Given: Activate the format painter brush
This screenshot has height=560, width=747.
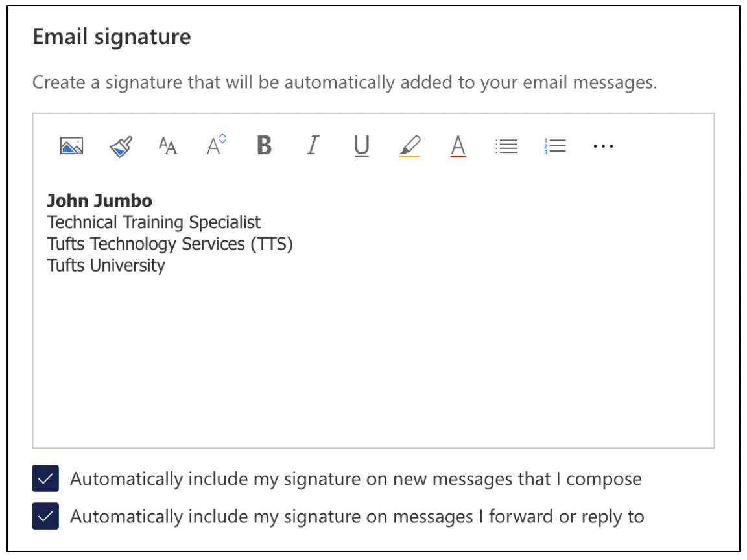Looking at the screenshot, I should pyautogui.click(x=121, y=146).
